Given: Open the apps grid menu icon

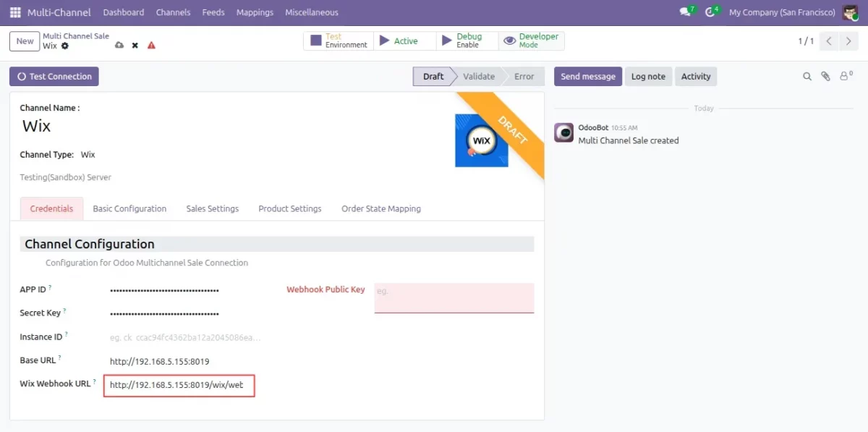Looking at the screenshot, I should [15, 12].
